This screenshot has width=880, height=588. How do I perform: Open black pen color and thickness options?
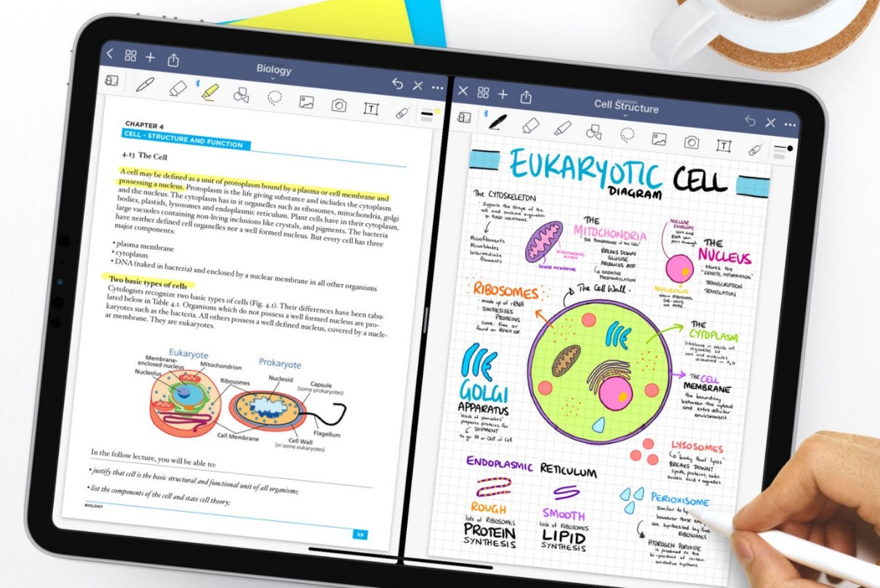pos(783,151)
